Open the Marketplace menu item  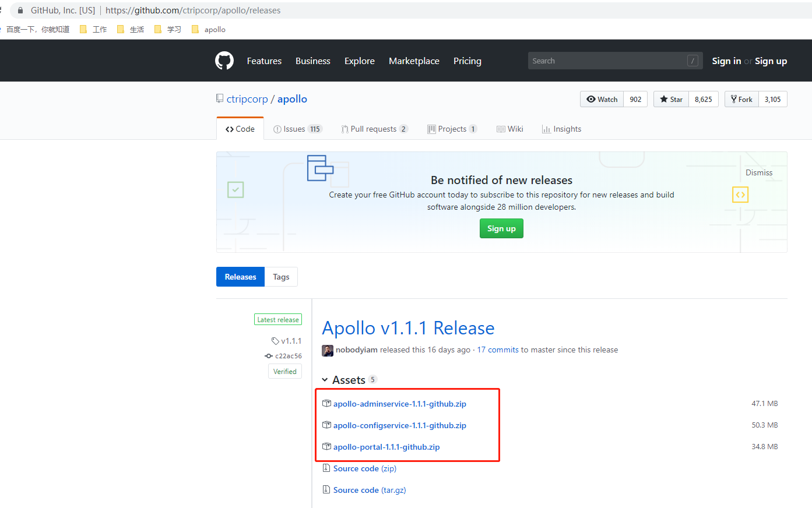(x=414, y=61)
